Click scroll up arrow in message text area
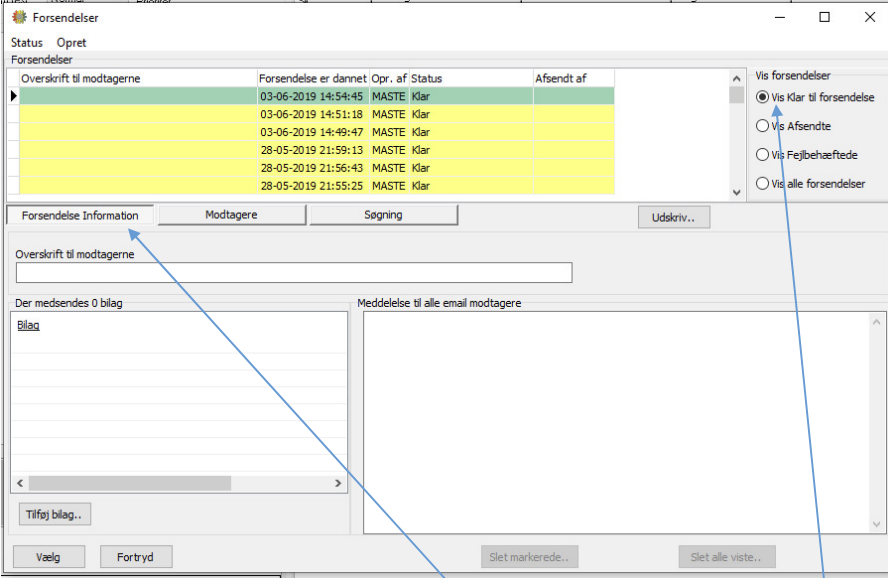The width and height of the screenshot is (888, 578). coord(877,322)
